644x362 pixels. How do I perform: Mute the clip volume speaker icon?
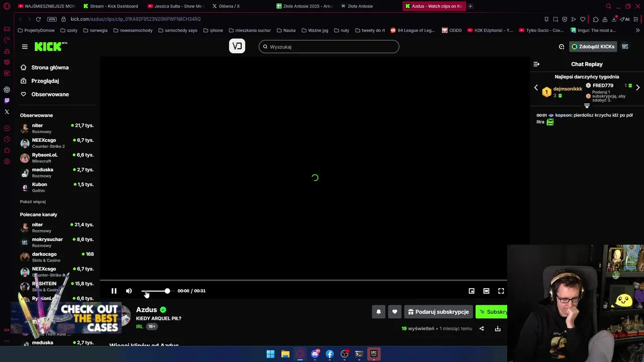click(x=129, y=291)
